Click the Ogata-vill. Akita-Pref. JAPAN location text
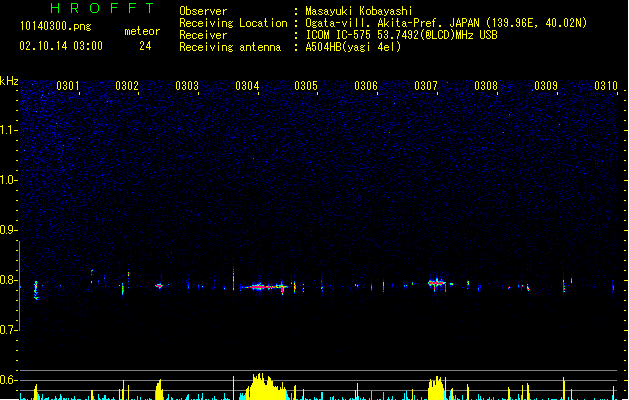Screen dimensions: 629x400 point(446,23)
